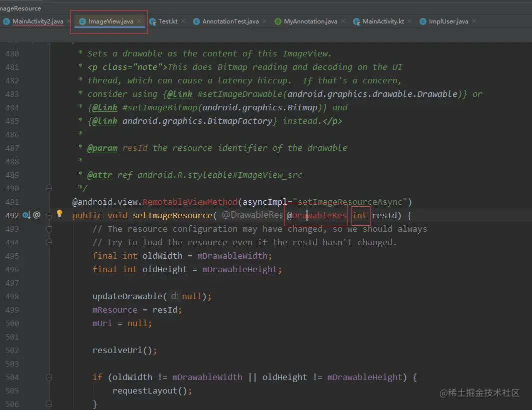Viewport: 532px width, 410px height.
Task: Click the @param tag on line 487
Action: [102, 148]
